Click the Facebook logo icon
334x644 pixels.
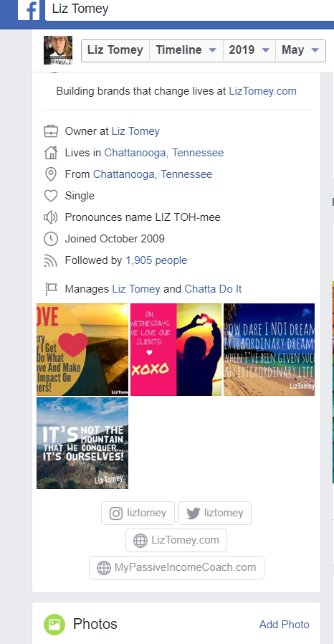click(x=29, y=9)
